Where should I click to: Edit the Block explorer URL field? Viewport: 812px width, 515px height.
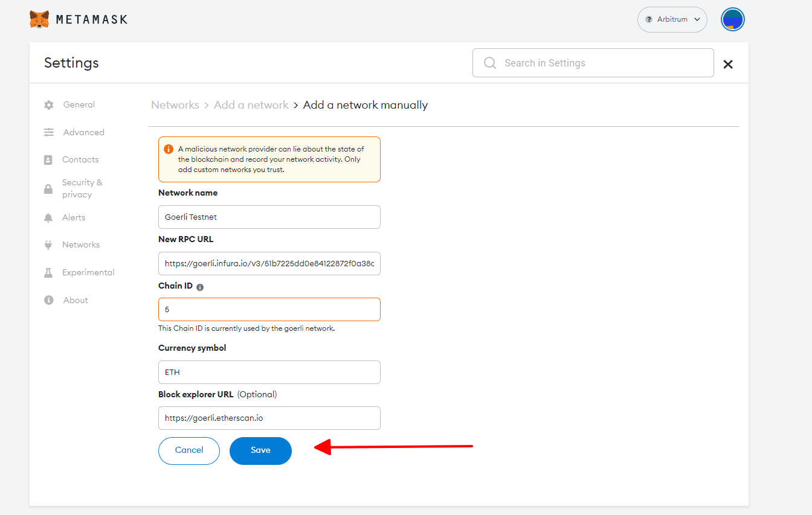click(269, 418)
